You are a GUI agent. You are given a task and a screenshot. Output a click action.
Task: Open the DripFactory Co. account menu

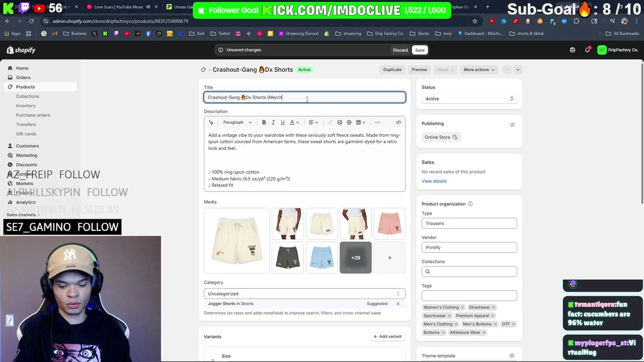pyautogui.click(x=618, y=50)
